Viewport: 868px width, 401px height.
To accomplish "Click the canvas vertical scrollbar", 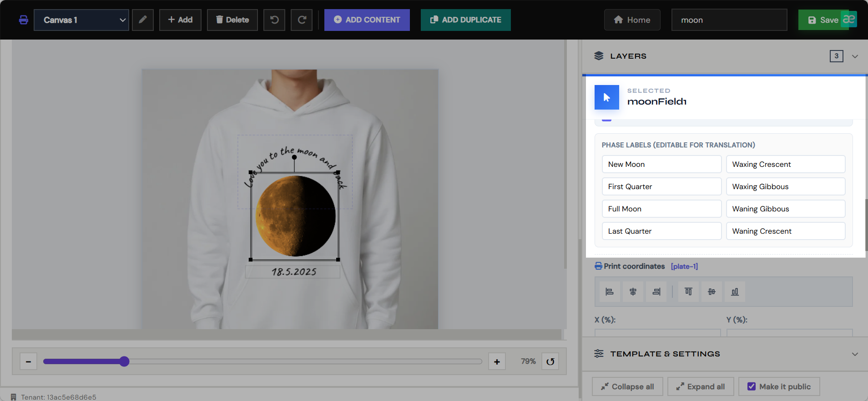I will tap(565, 155).
